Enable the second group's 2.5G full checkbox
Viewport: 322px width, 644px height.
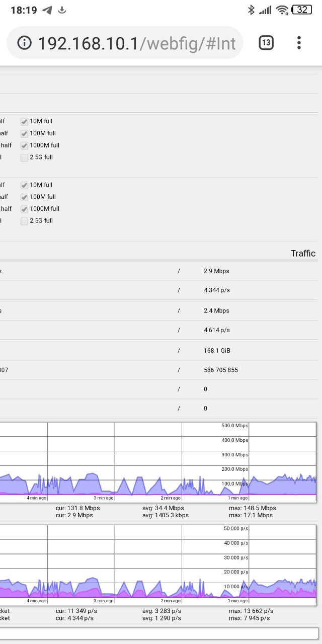point(24,221)
